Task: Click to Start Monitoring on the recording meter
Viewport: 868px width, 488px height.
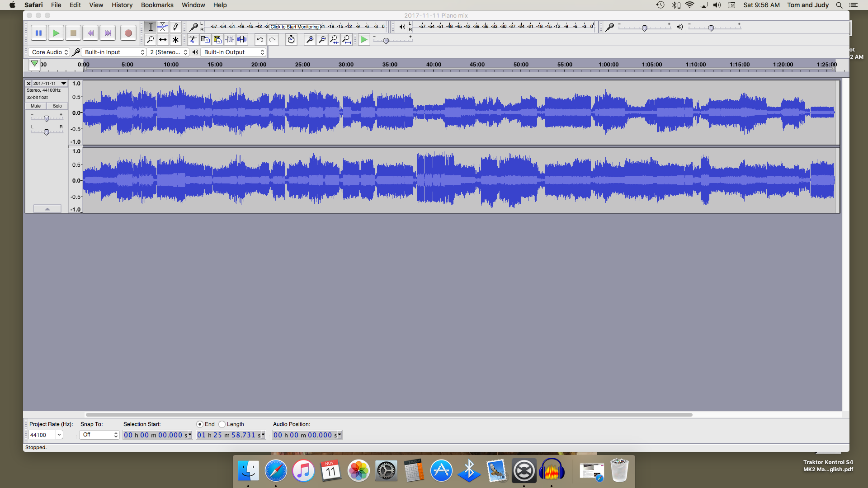Action: coord(294,27)
